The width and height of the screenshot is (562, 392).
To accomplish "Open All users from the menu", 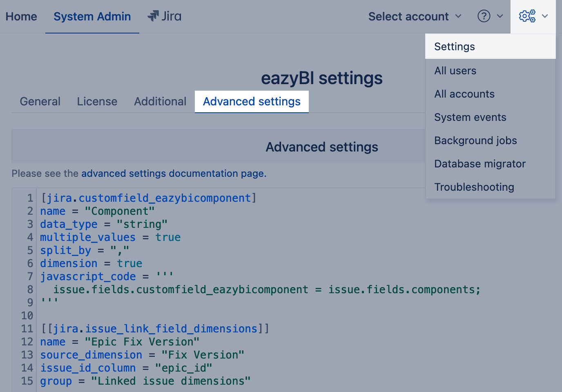I will pos(455,71).
